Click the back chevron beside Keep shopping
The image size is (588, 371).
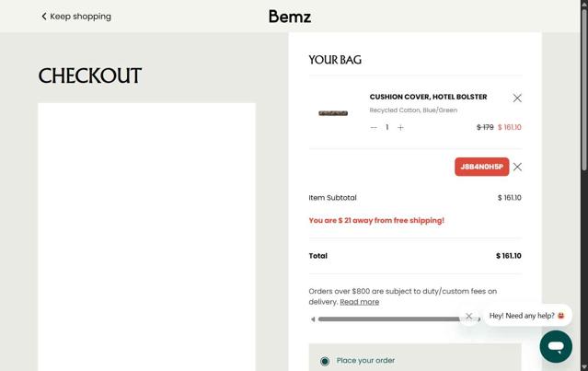[x=43, y=17]
